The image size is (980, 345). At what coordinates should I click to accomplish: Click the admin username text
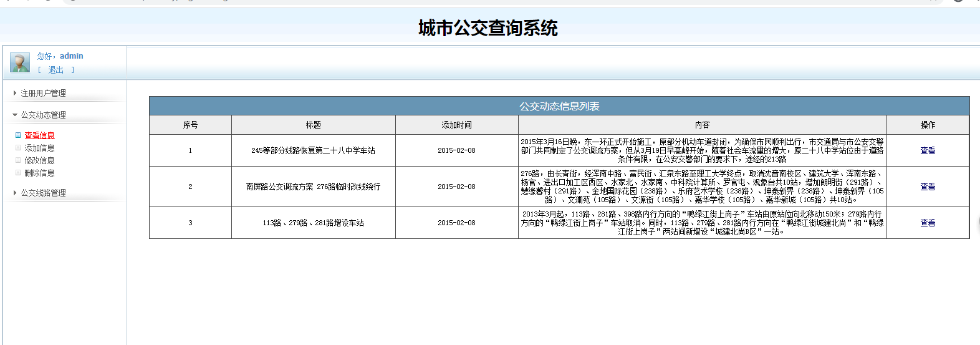point(71,56)
